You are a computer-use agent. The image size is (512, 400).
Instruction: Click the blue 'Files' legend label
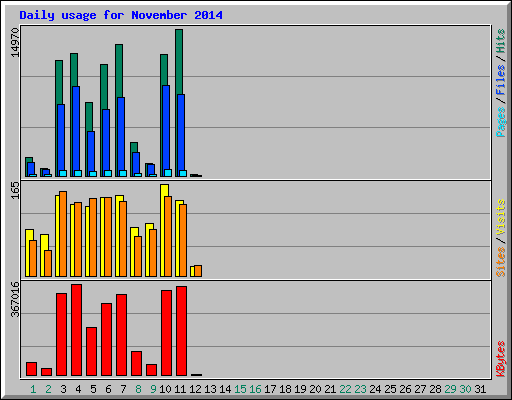tap(501, 80)
